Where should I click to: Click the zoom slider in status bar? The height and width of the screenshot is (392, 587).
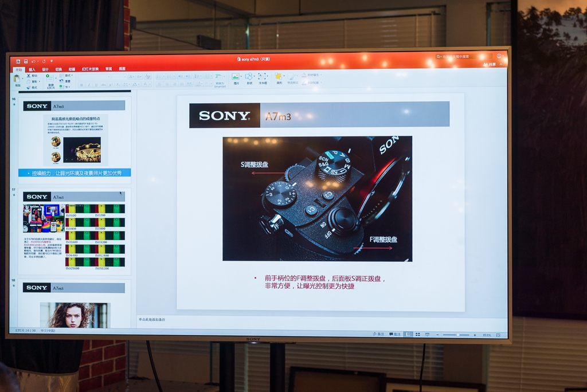click(456, 335)
